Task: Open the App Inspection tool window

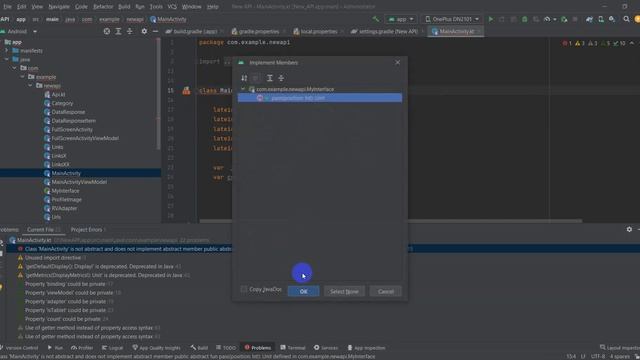Action: click(x=366, y=348)
